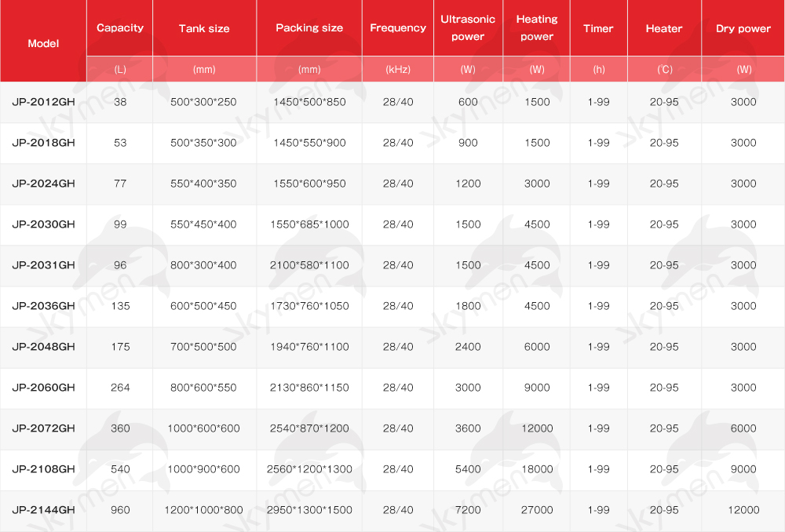Screen dimensions: 785x532
Task: Select the "Packing size" header
Action: pyautogui.click(x=309, y=28)
